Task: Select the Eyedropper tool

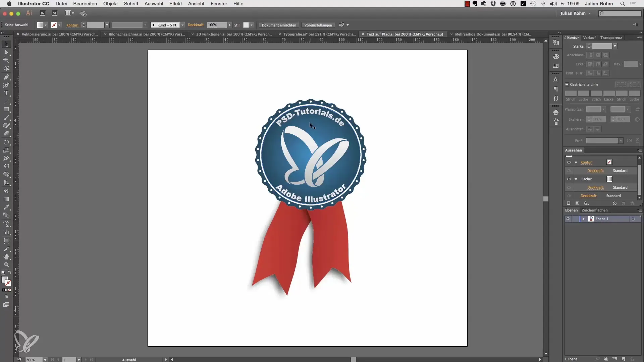Action: 6,207
